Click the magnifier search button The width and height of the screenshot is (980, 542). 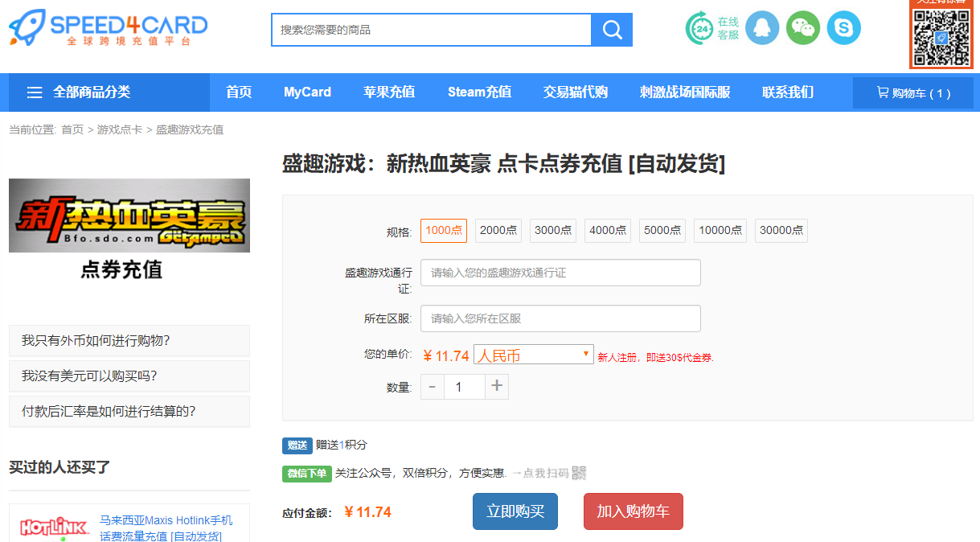(612, 30)
